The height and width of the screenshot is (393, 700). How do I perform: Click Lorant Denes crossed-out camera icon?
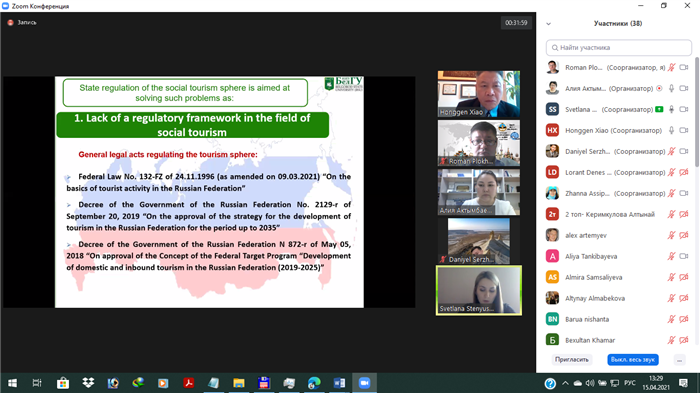(683, 172)
